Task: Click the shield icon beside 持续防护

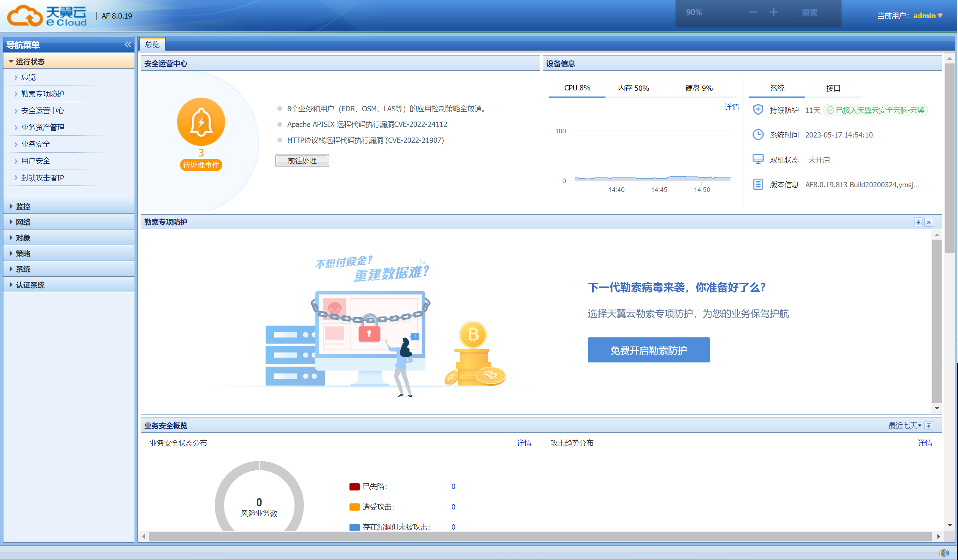Action: click(x=758, y=110)
